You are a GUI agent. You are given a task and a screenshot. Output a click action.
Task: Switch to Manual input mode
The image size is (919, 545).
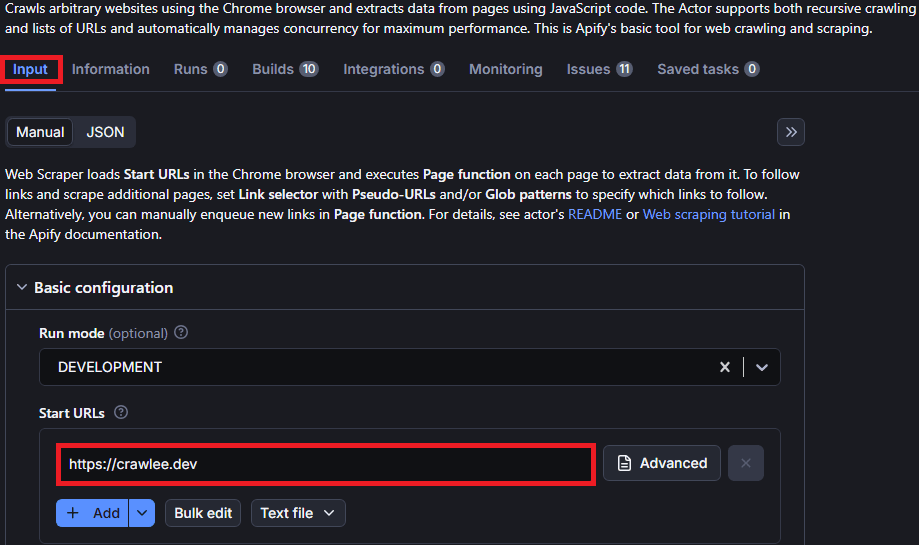point(40,132)
